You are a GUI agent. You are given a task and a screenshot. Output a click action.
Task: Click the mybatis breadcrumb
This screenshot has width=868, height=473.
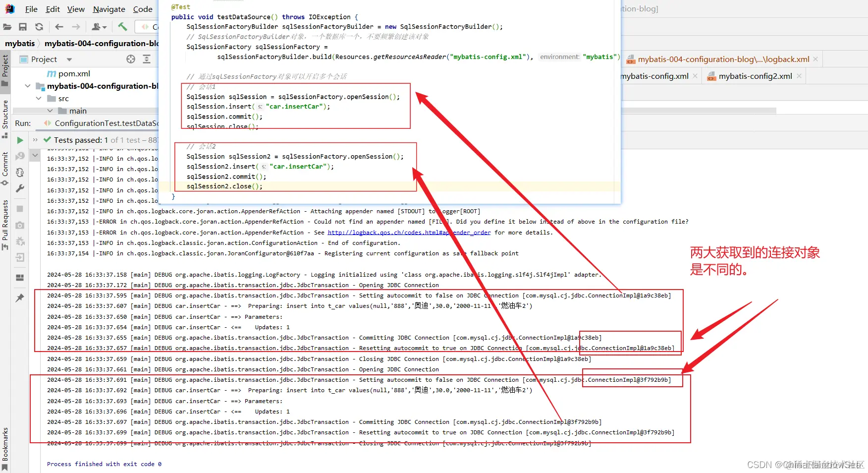pos(20,43)
